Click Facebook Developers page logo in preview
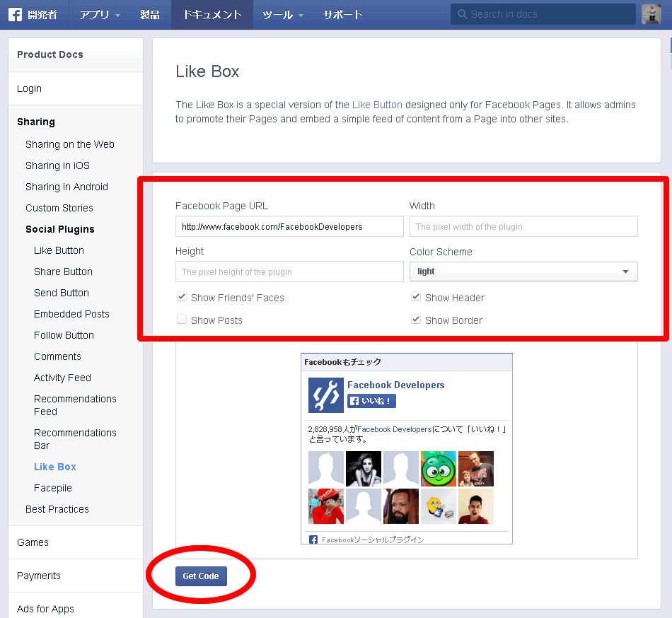Image resolution: width=672 pixels, height=618 pixels. pos(325,395)
